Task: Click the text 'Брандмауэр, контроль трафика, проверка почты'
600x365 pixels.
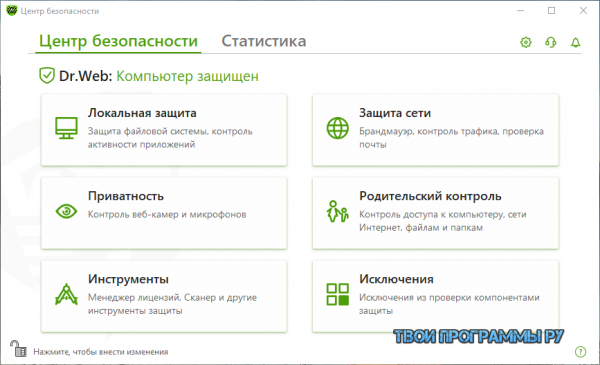Action: pyautogui.click(x=451, y=138)
